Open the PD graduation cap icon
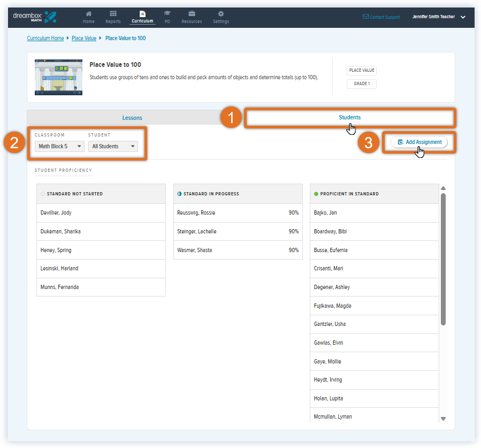The image size is (481, 448). click(x=167, y=13)
